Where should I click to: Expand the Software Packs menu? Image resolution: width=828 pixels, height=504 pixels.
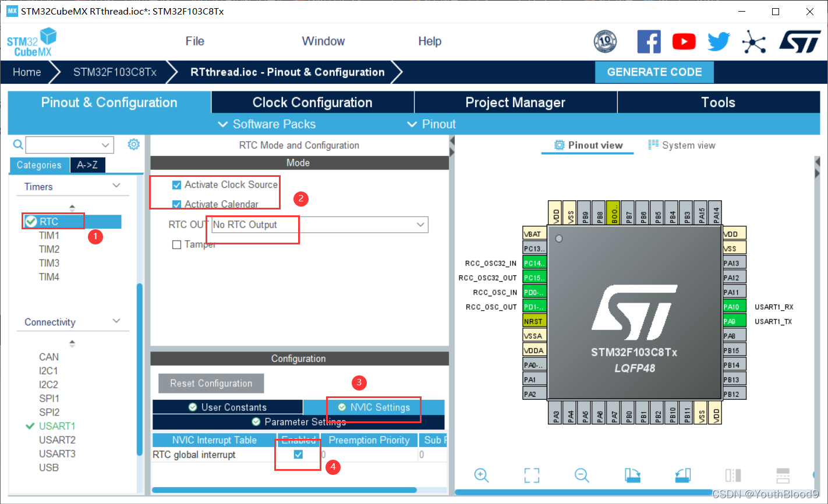coord(267,124)
